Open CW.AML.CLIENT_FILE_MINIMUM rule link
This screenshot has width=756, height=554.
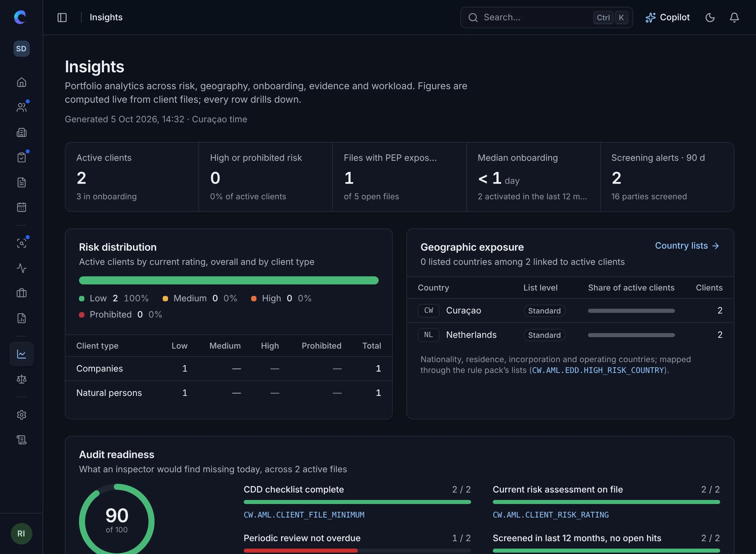pos(304,515)
